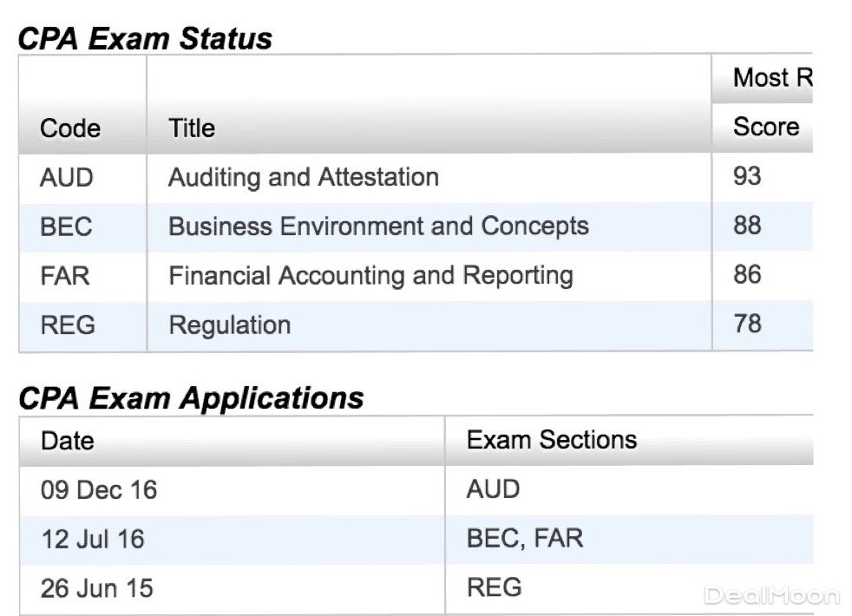Viewport: 852px width, 616px height.
Task: Click the 26 Jun 15 application date
Action: pos(96,588)
